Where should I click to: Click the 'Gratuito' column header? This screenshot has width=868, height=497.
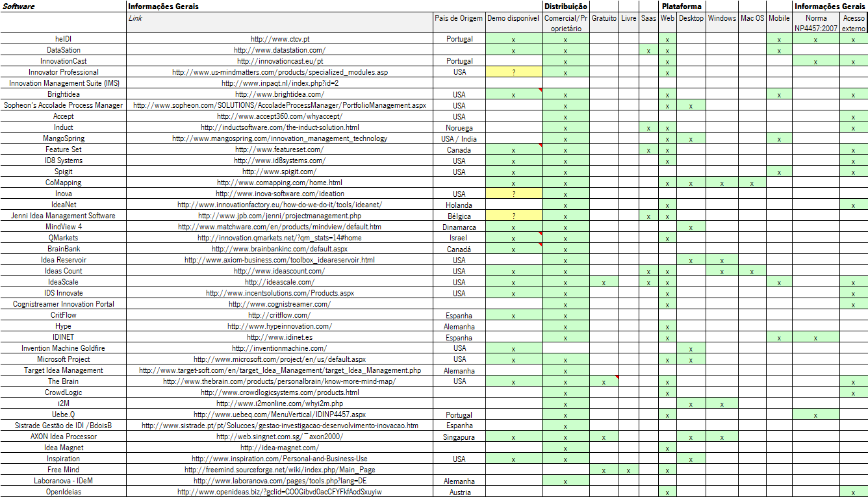tap(604, 23)
